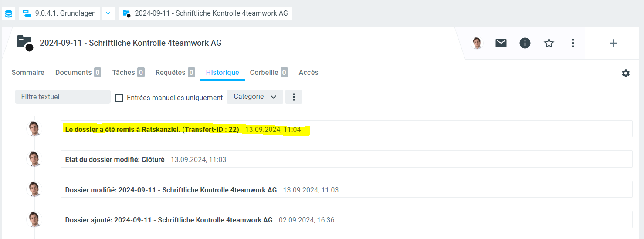The height and width of the screenshot is (239, 644).
Task: Expand the breadcrumb chevron dropdown
Action: pos(108,13)
